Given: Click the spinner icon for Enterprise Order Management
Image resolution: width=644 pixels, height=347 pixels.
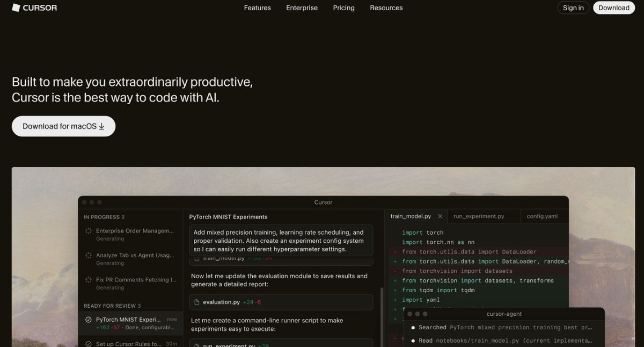Looking at the screenshot, I should [x=89, y=231].
